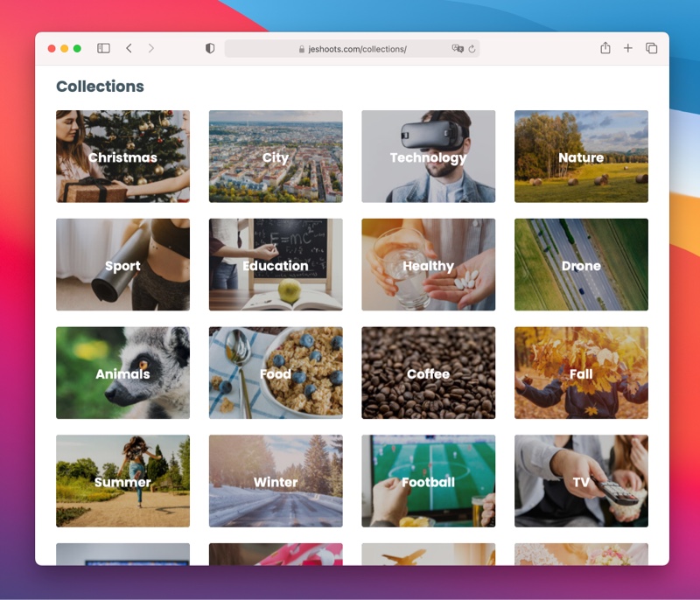Close the Safari window with red button
Viewport: 700px width, 600px height.
52,49
